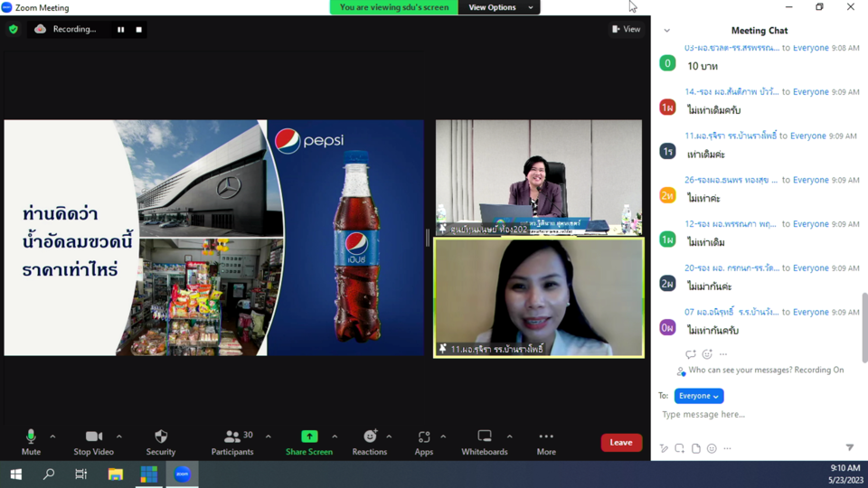Mute the microphone
868x488 pixels.
pos(31,442)
